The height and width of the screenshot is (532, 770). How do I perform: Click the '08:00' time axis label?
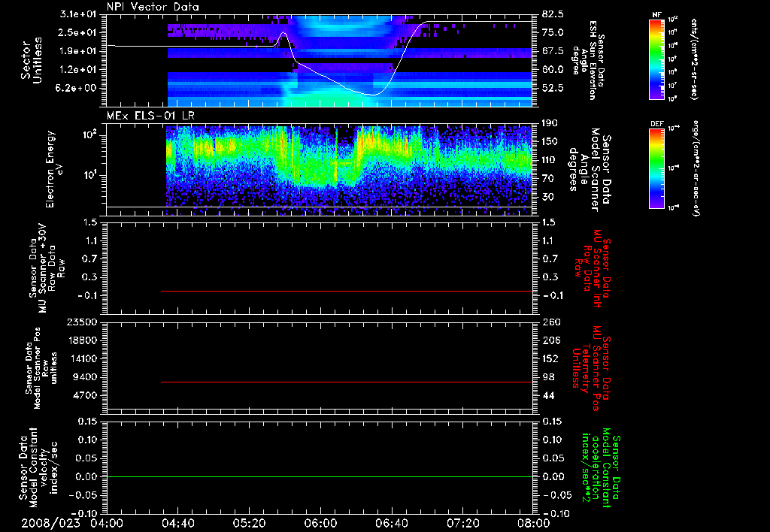(x=534, y=523)
